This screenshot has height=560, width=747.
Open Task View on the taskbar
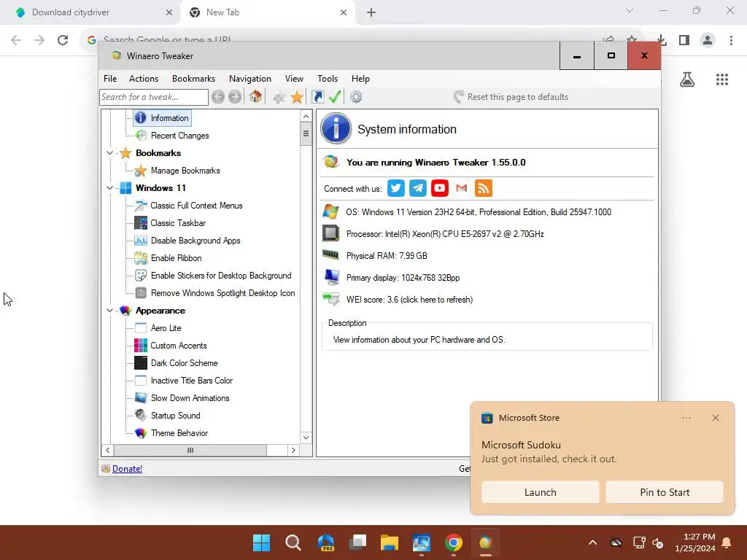pyautogui.click(x=357, y=542)
